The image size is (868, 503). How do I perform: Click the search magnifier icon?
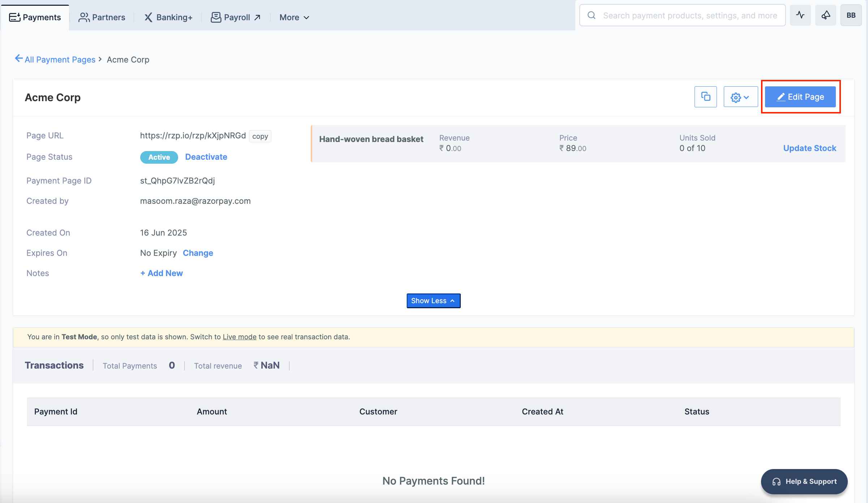click(x=592, y=15)
